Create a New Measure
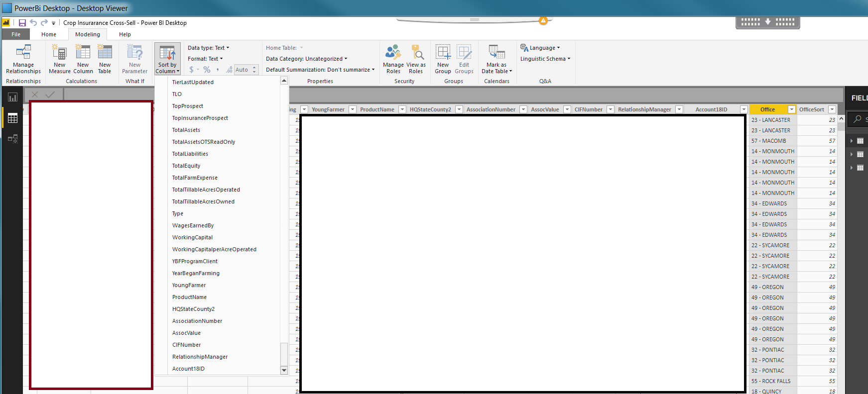The width and height of the screenshot is (868, 394). [60, 59]
